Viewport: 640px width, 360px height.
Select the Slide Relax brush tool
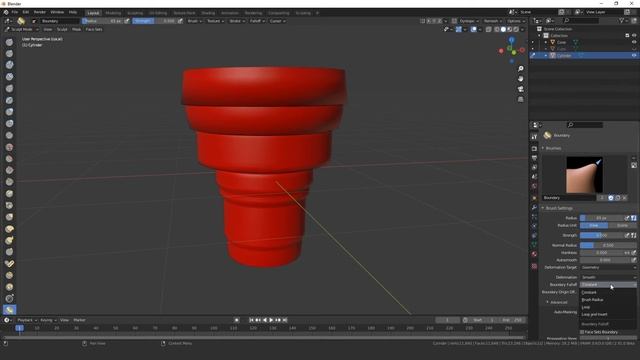9,299
